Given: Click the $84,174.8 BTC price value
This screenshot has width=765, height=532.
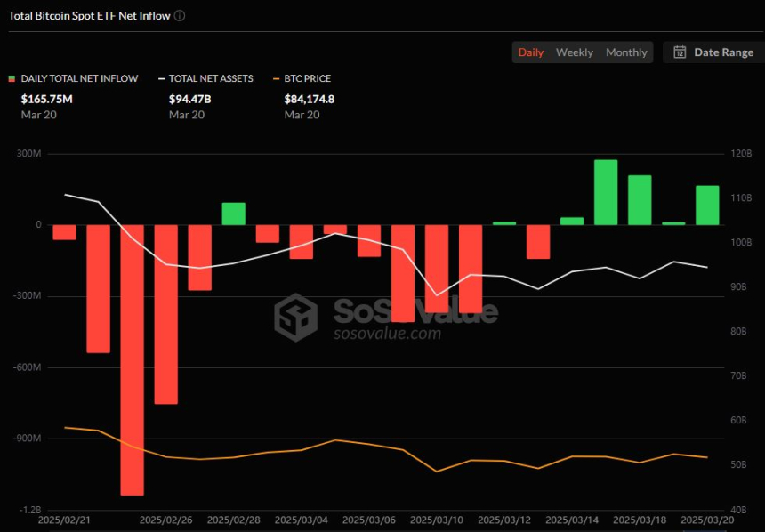Looking at the screenshot, I should [x=310, y=99].
